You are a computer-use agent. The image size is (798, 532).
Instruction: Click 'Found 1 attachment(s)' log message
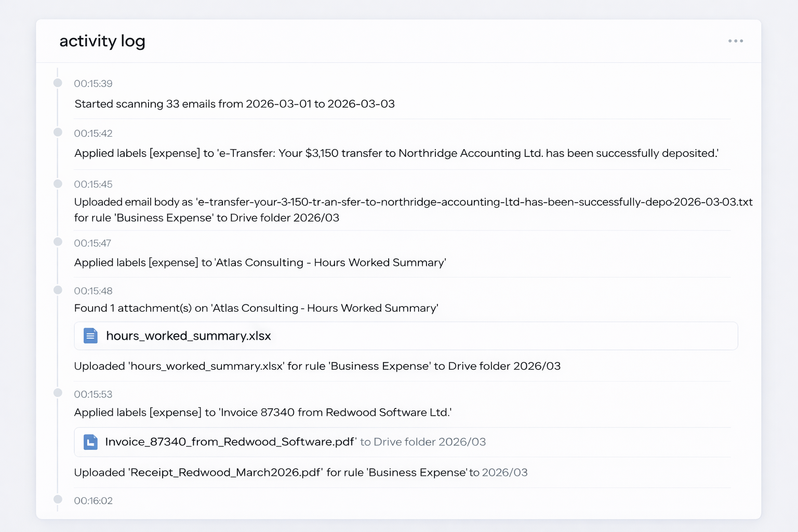(x=256, y=308)
